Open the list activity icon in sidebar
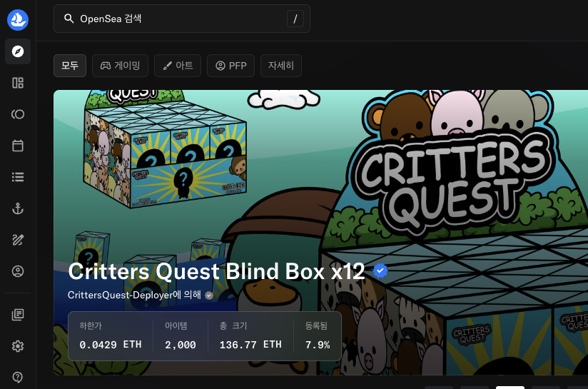This screenshot has height=389, width=588. tap(18, 177)
